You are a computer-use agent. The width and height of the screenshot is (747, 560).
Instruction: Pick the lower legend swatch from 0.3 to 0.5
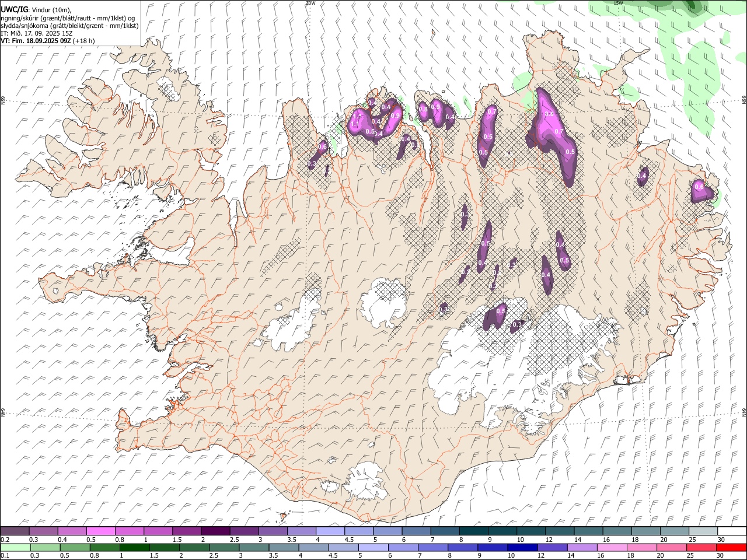click(45, 547)
